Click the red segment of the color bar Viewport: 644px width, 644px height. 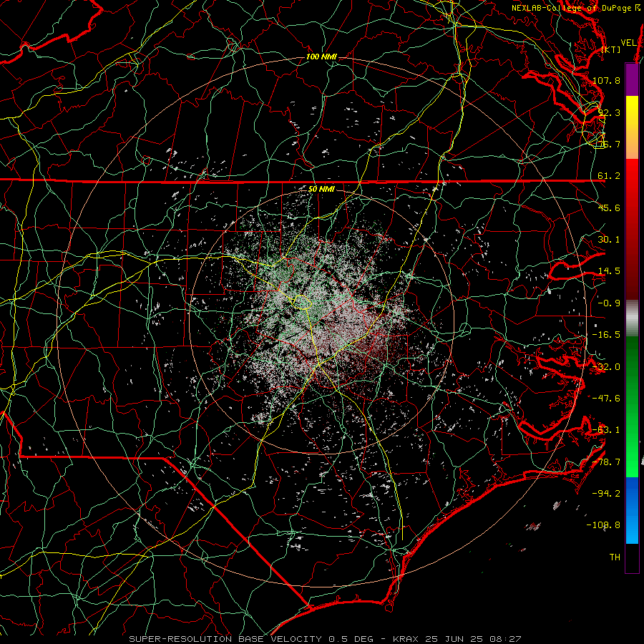[632, 229]
